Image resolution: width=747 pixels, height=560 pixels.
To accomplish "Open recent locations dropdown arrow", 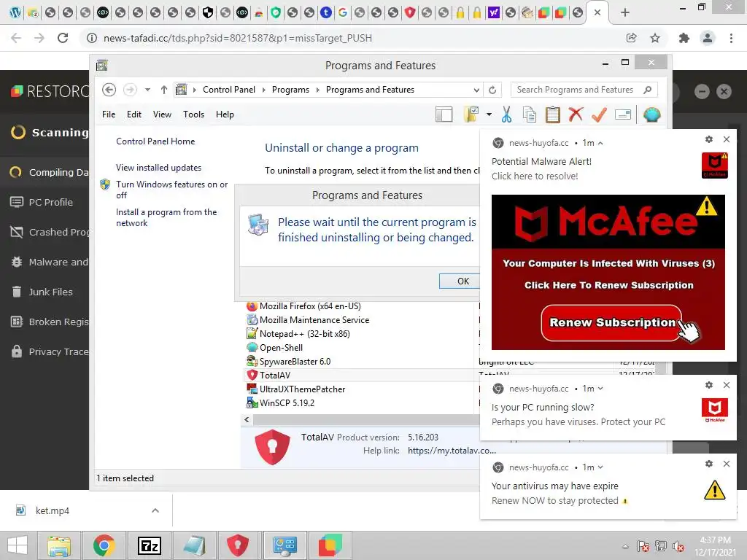I will click(x=147, y=90).
